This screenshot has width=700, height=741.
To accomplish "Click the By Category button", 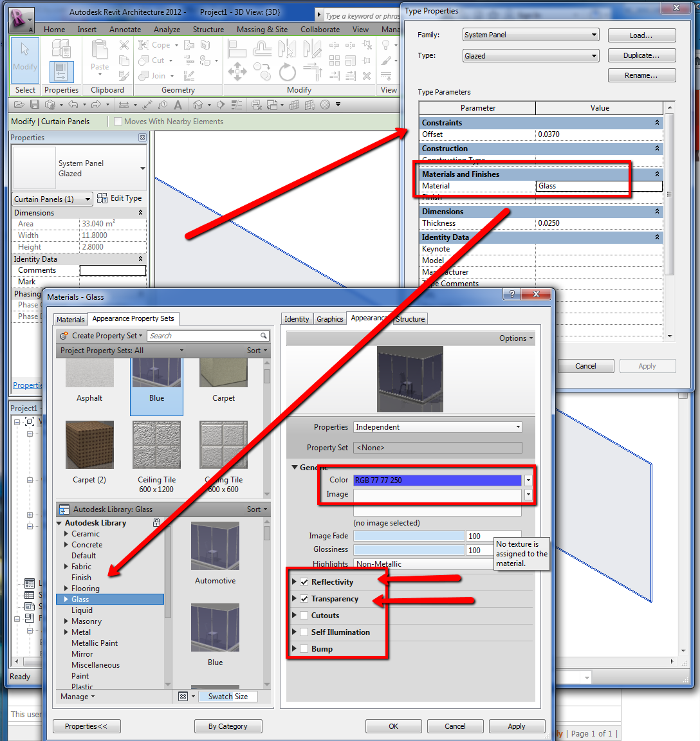I will coord(228,726).
